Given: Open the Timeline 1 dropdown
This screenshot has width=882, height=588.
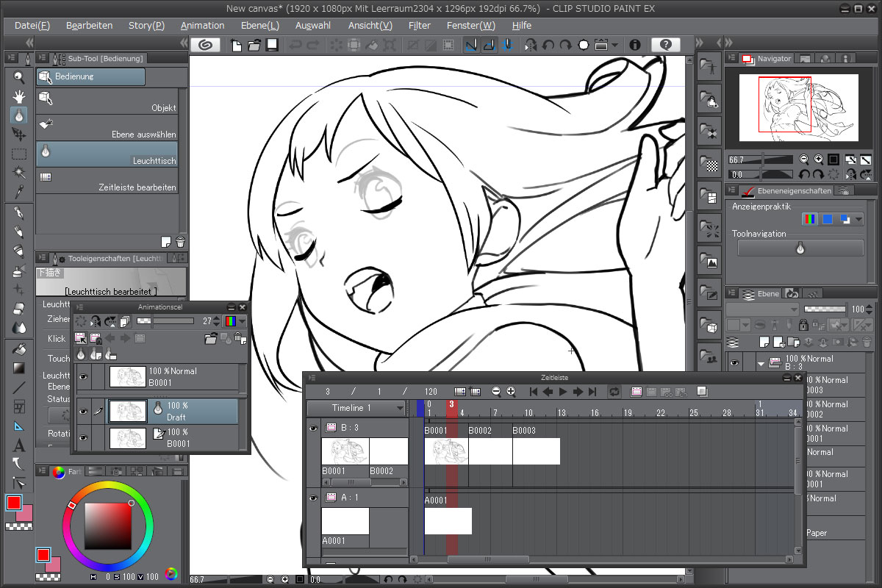Looking at the screenshot, I should click(357, 408).
